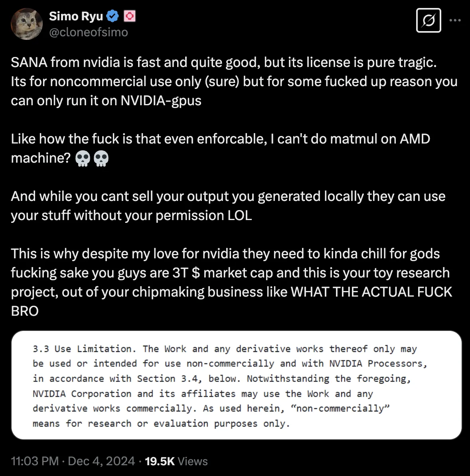This screenshot has width=470, height=476.
Task: Click the line mentioning matmul on AMD
Action: pyautogui.click(x=220, y=139)
